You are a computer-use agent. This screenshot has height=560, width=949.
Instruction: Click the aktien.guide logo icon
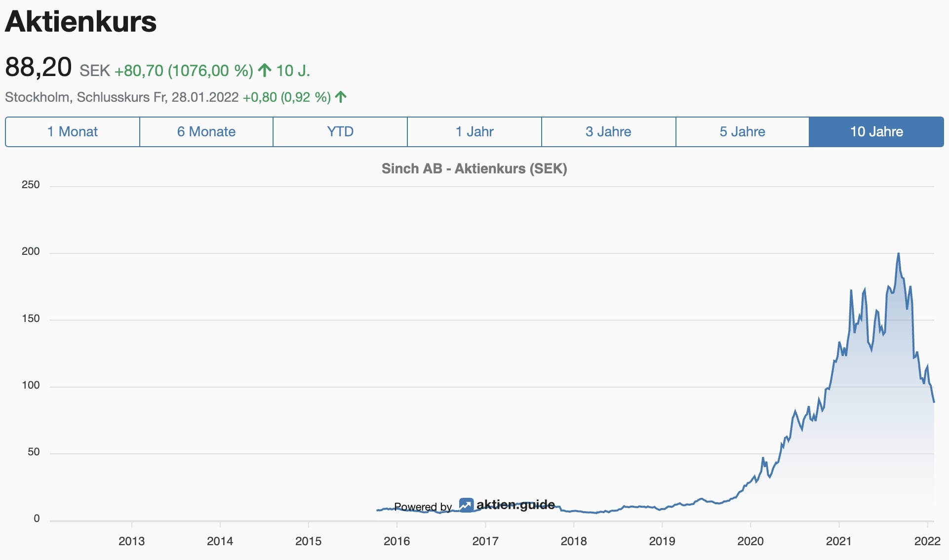(x=466, y=505)
